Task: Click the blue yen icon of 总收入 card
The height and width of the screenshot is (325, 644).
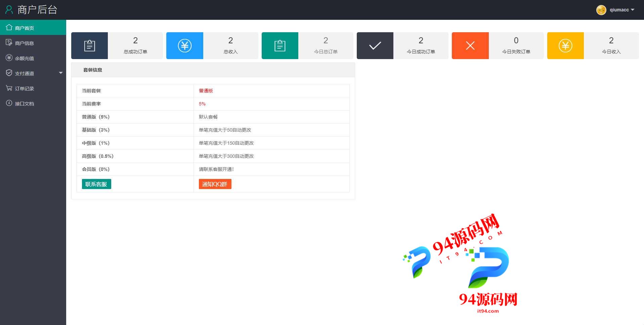Action: click(x=185, y=46)
